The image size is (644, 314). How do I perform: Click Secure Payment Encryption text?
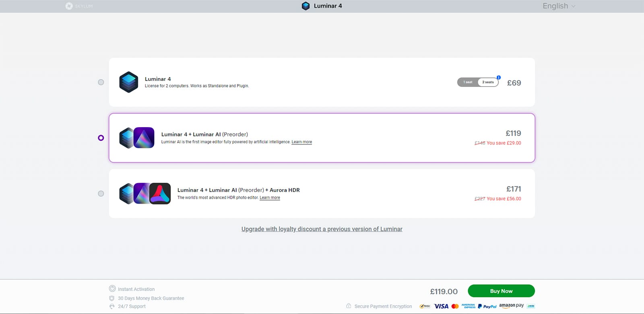pyautogui.click(x=383, y=306)
